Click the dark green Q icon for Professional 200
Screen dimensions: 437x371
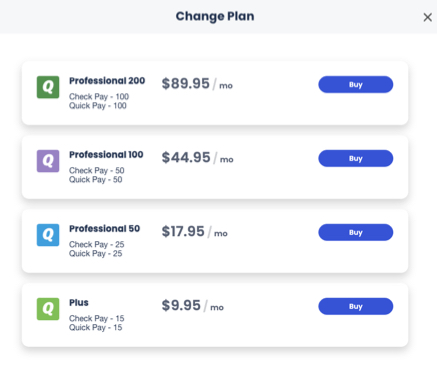pyautogui.click(x=48, y=87)
